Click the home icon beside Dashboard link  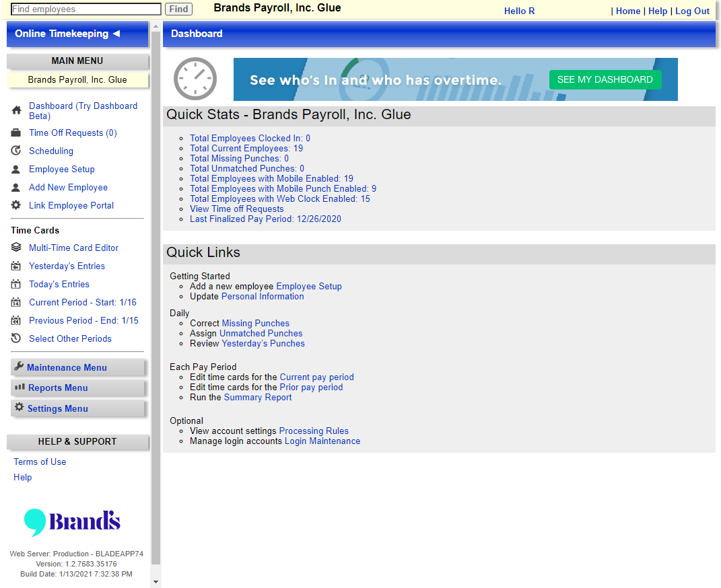16,110
